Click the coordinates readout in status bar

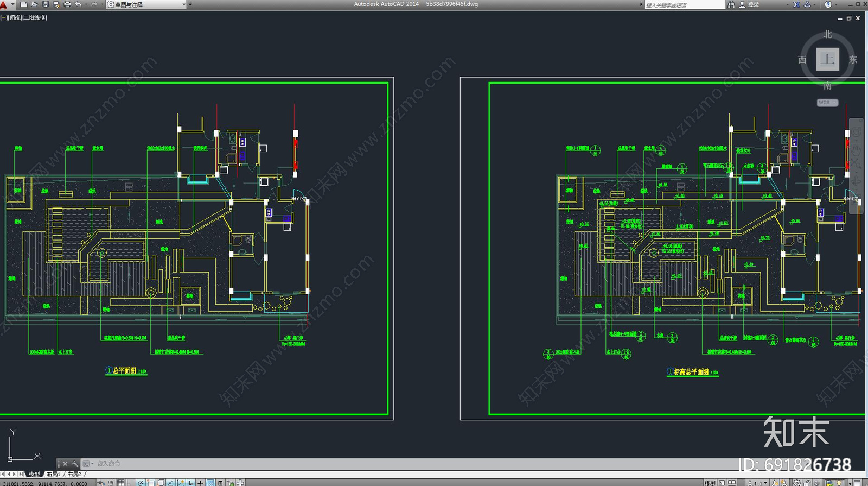click(x=45, y=483)
